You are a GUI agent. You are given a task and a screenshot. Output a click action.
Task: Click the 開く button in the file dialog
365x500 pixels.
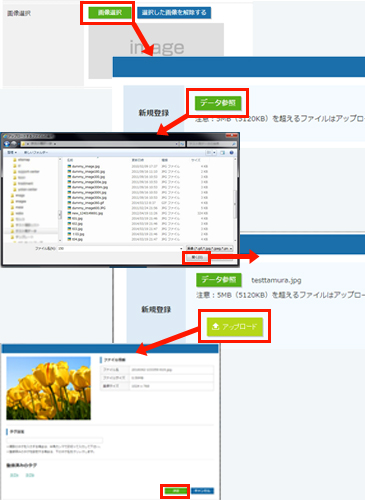[x=197, y=257]
